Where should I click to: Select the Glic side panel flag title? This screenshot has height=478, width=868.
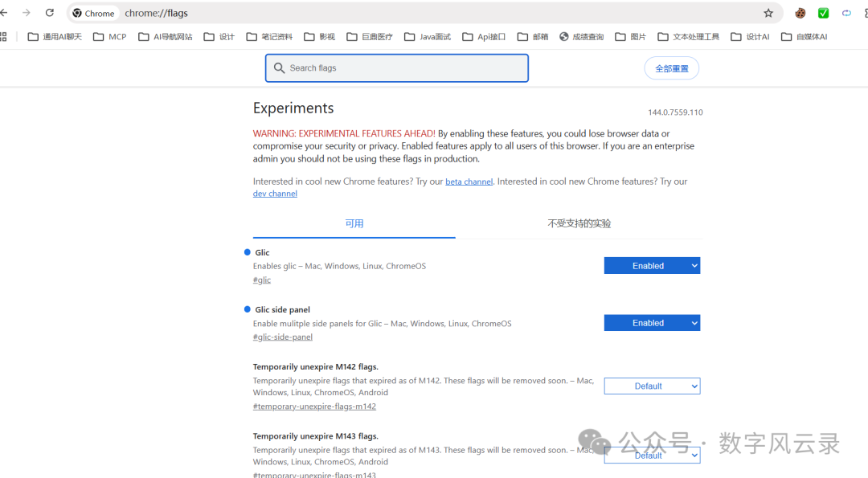[x=282, y=309]
